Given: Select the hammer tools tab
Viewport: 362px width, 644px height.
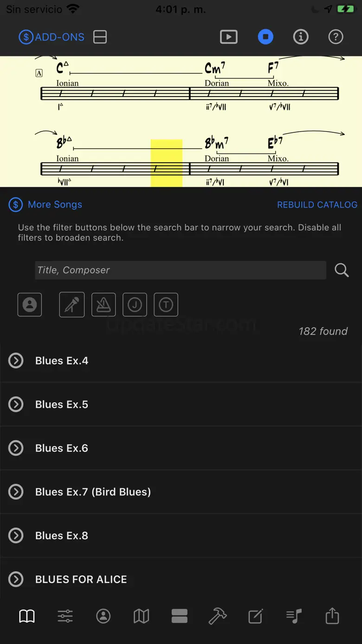Looking at the screenshot, I should [217, 616].
